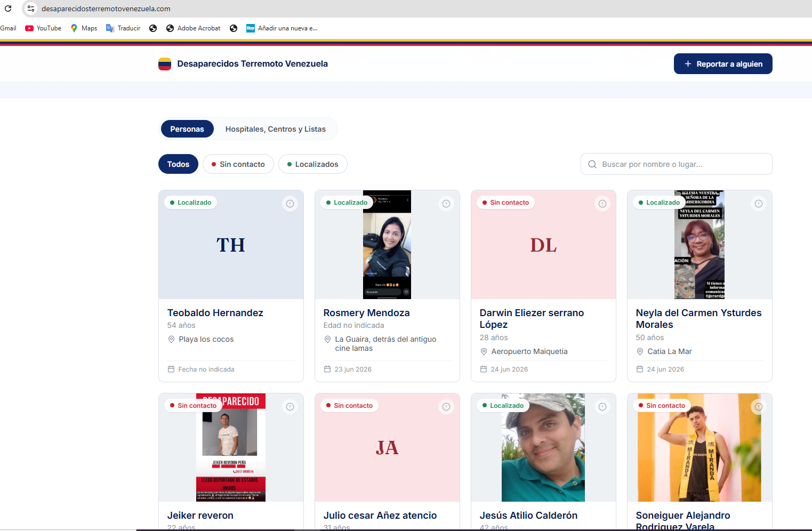The image size is (812, 531).
Task: Open the Maps bookmark
Action: pos(84,28)
